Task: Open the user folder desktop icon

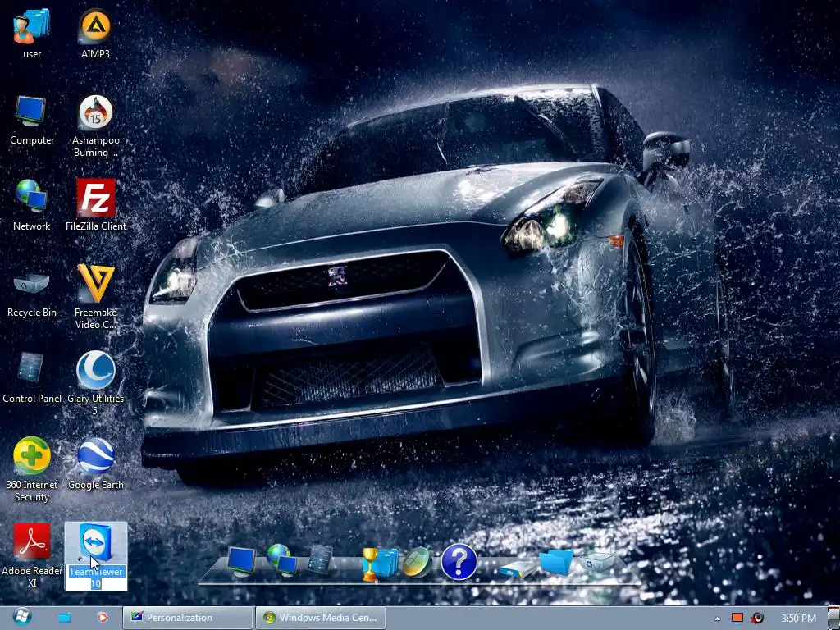Action: pyautogui.click(x=32, y=33)
